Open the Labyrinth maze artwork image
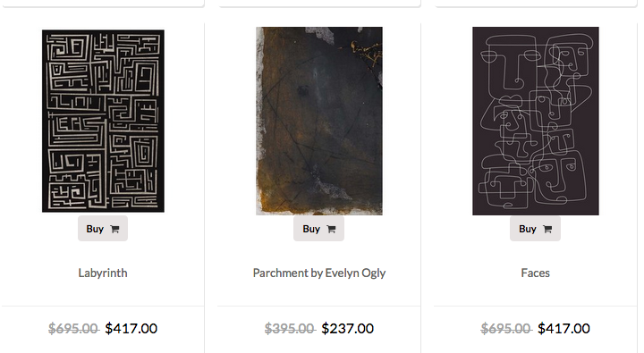This screenshot has height=353, width=644. (x=103, y=121)
